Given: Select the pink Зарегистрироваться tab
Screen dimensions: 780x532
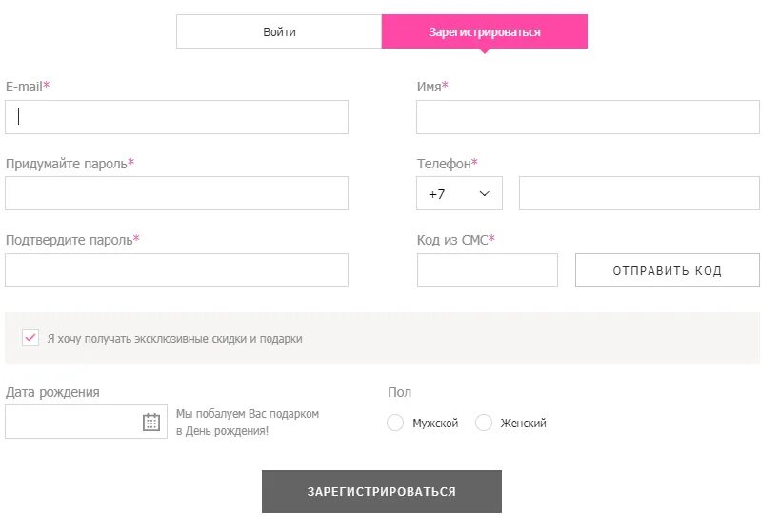Looking at the screenshot, I should [484, 31].
